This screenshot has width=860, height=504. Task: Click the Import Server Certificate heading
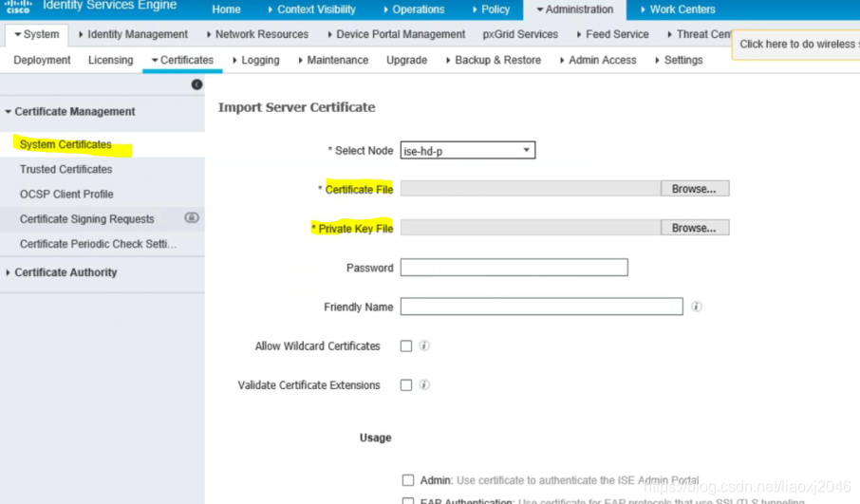pos(297,107)
